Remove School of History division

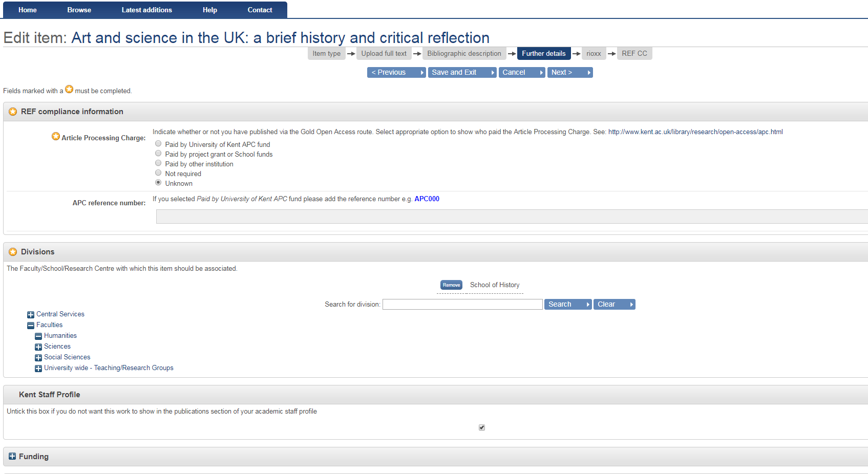451,285
